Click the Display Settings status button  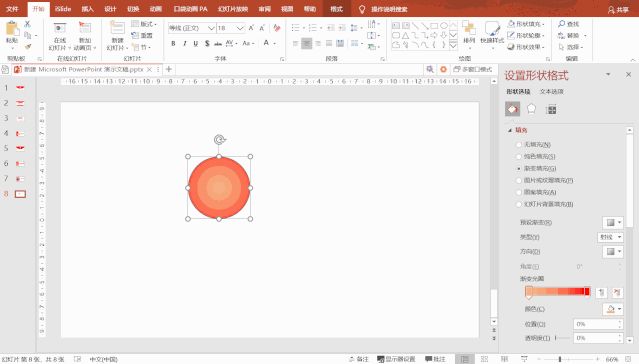click(396, 359)
